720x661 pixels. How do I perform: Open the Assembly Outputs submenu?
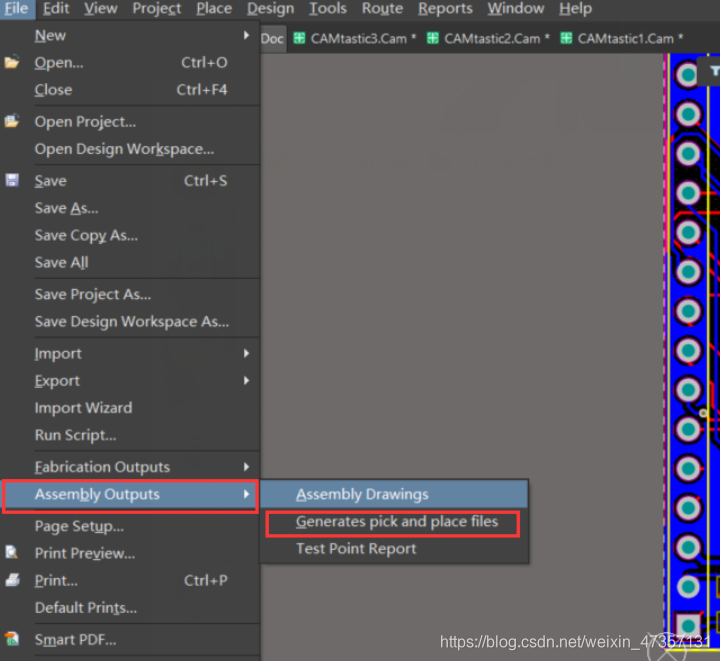click(x=130, y=494)
